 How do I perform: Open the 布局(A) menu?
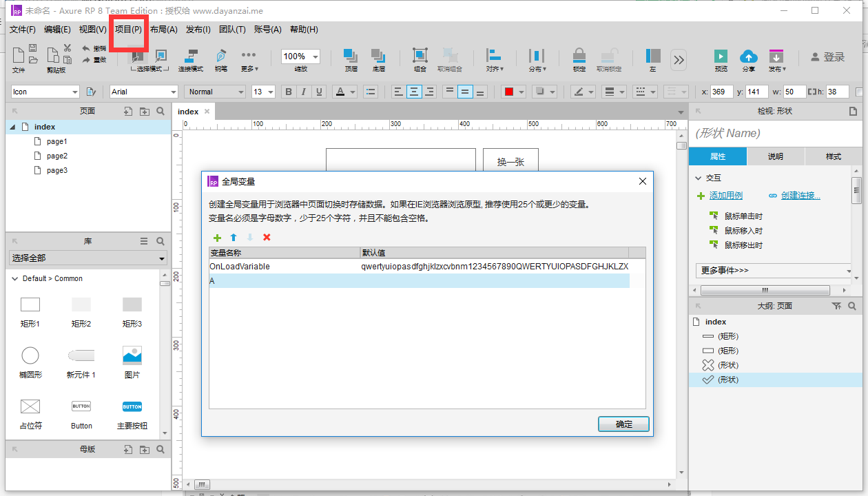(x=164, y=30)
